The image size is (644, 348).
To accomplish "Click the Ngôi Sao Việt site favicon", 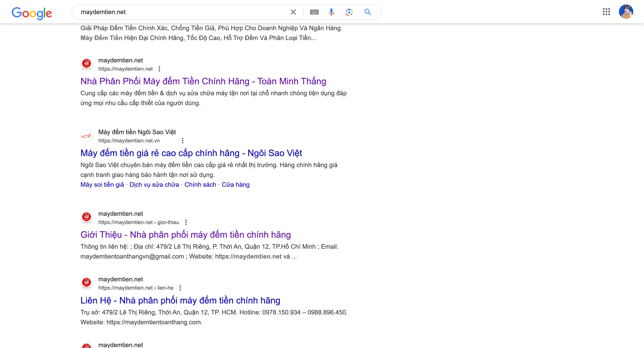I will coord(87,136).
